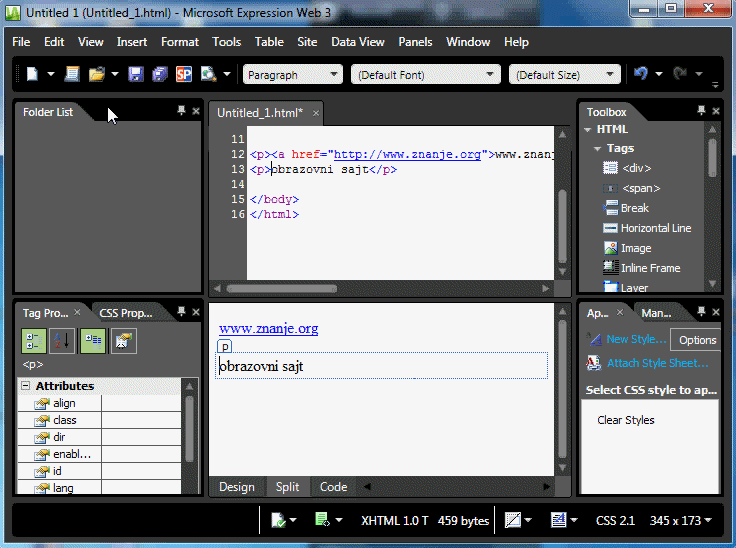Click the align attribute value field
This screenshot has width=736, height=548.
click(x=141, y=404)
